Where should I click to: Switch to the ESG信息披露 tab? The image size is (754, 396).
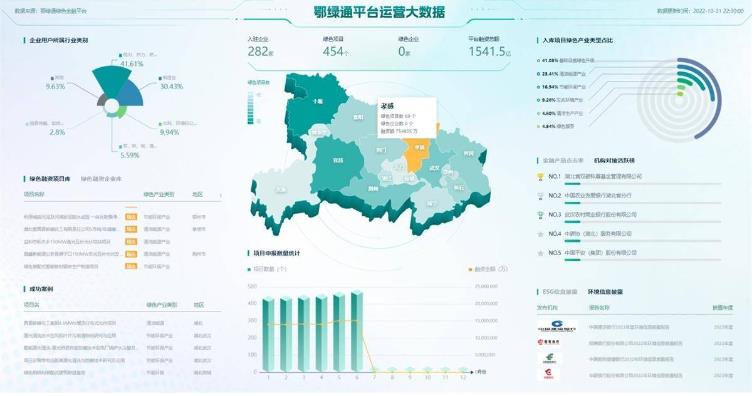[559, 292]
